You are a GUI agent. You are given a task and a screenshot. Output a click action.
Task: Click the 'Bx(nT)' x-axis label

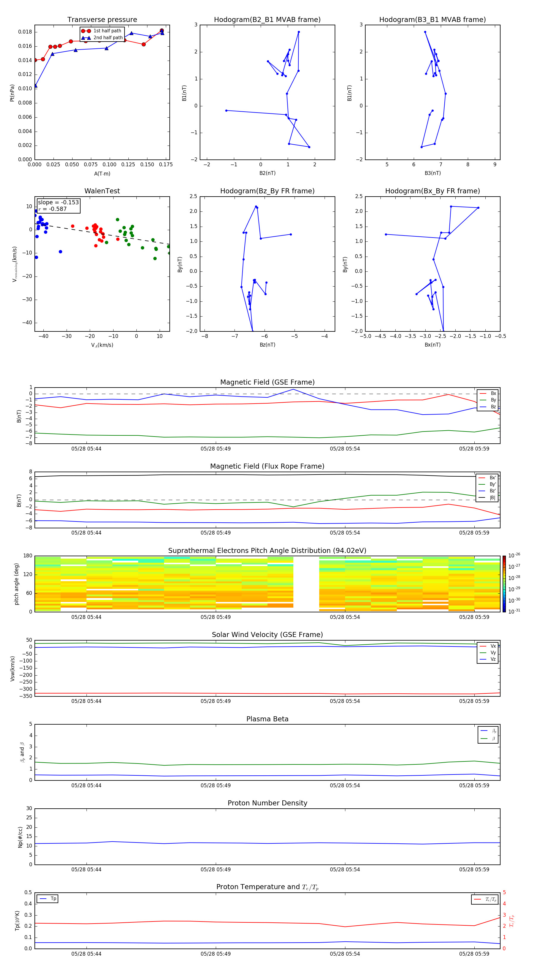point(432,345)
